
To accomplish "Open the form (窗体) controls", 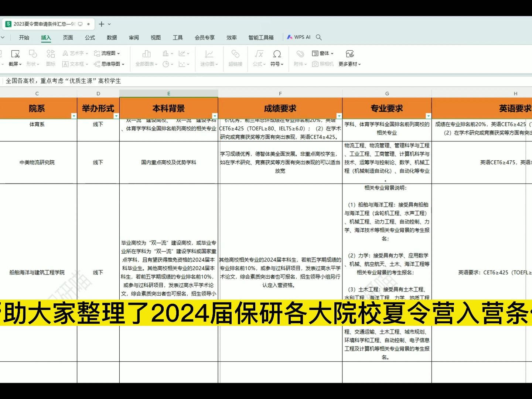I will tap(323, 53).
